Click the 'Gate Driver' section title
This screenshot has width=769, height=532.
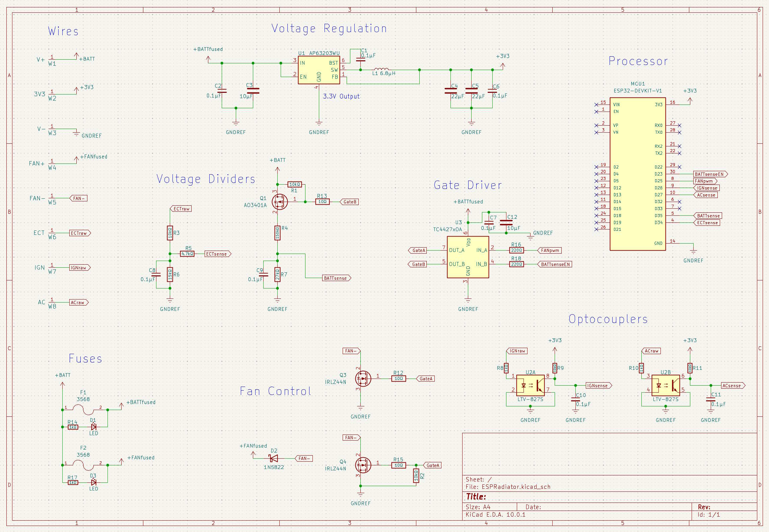tap(468, 185)
